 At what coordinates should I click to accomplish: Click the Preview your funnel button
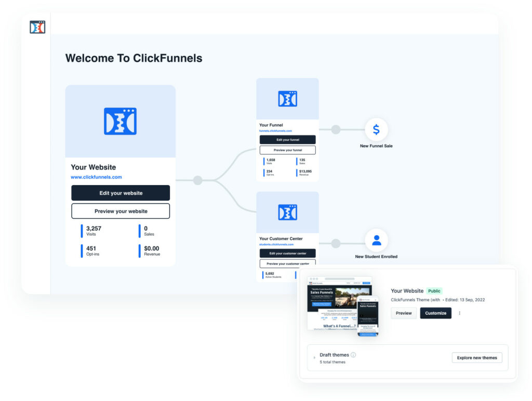[x=287, y=150]
